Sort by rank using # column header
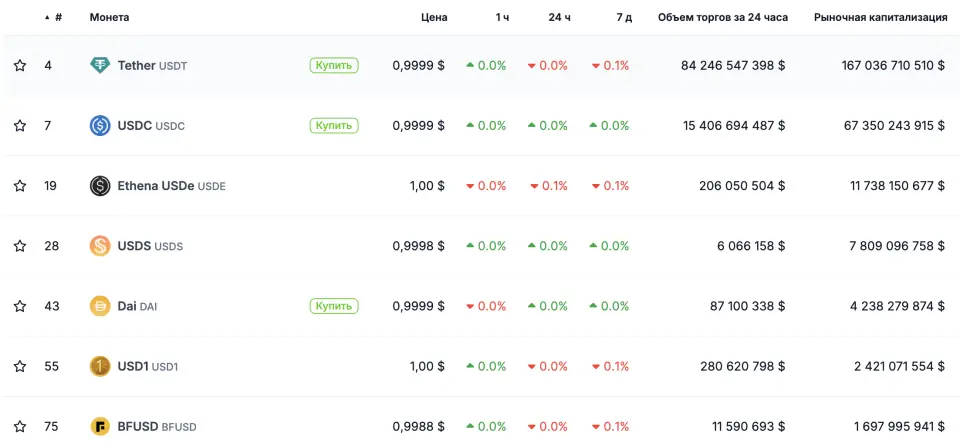Image resolution: width=960 pixels, height=443 pixels. pyautogui.click(x=57, y=17)
